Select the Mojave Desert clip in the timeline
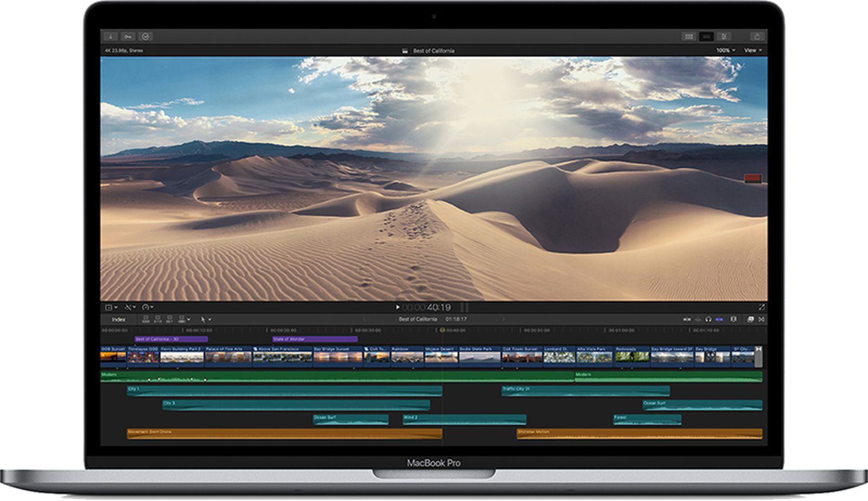This screenshot has height=501, width=868. pos(441,355)
